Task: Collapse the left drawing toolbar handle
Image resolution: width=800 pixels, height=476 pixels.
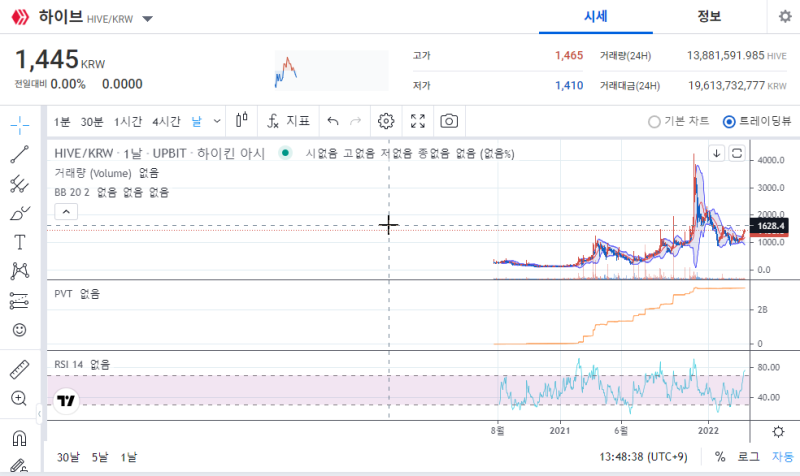Action: click(39, 414)
